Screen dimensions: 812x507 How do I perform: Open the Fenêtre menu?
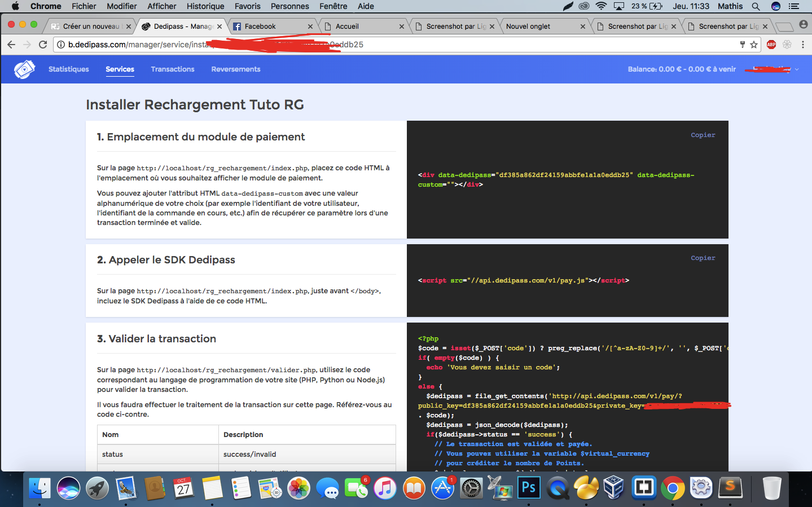(x=333, y=6)
